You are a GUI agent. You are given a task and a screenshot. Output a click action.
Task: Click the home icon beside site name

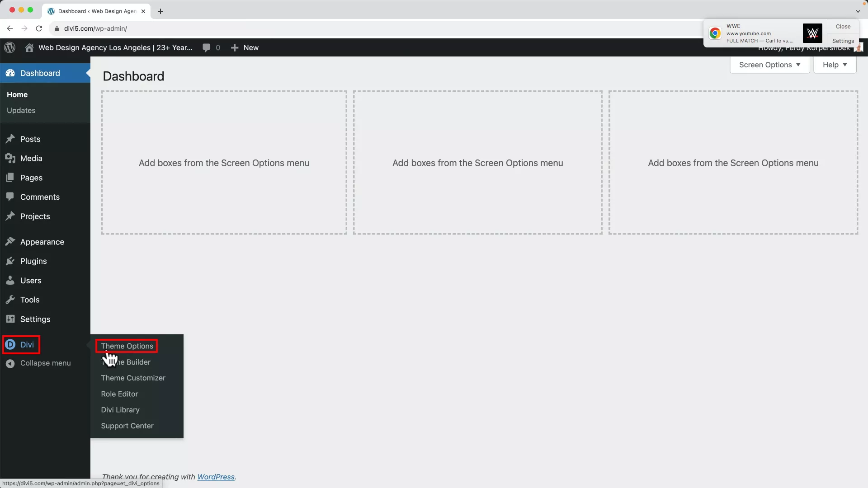29,47
